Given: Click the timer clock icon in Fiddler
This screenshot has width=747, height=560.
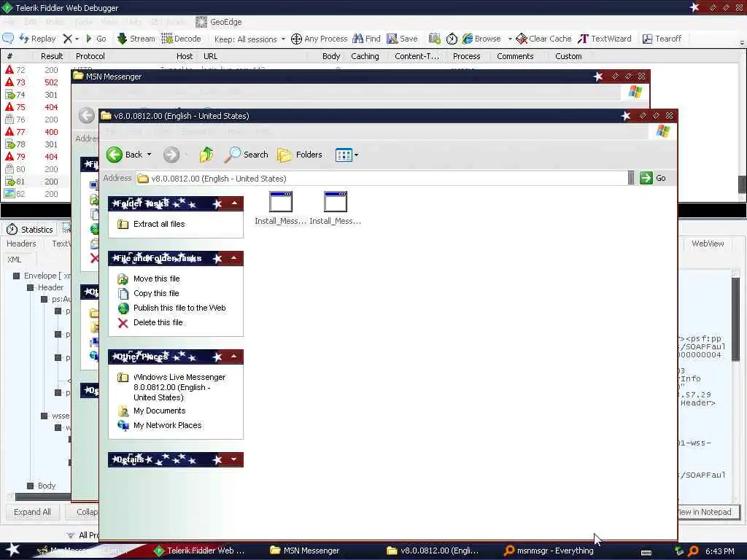Looking at the screenshot, I should point(452,39).
